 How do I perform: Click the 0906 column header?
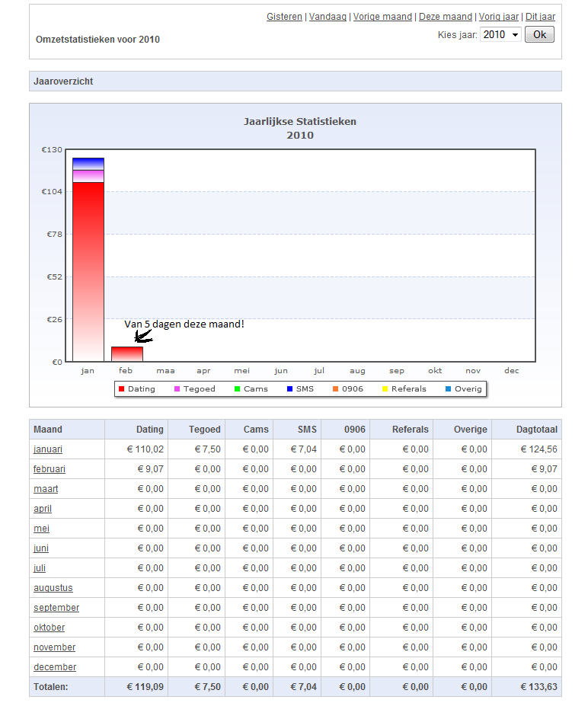(x=345, y=430)
